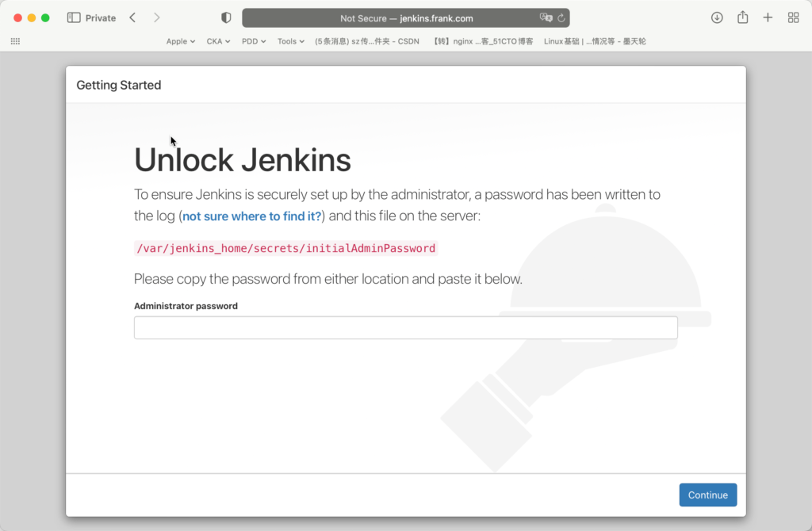
Task: Maximize window with green button
Action: tap(45, 17)
